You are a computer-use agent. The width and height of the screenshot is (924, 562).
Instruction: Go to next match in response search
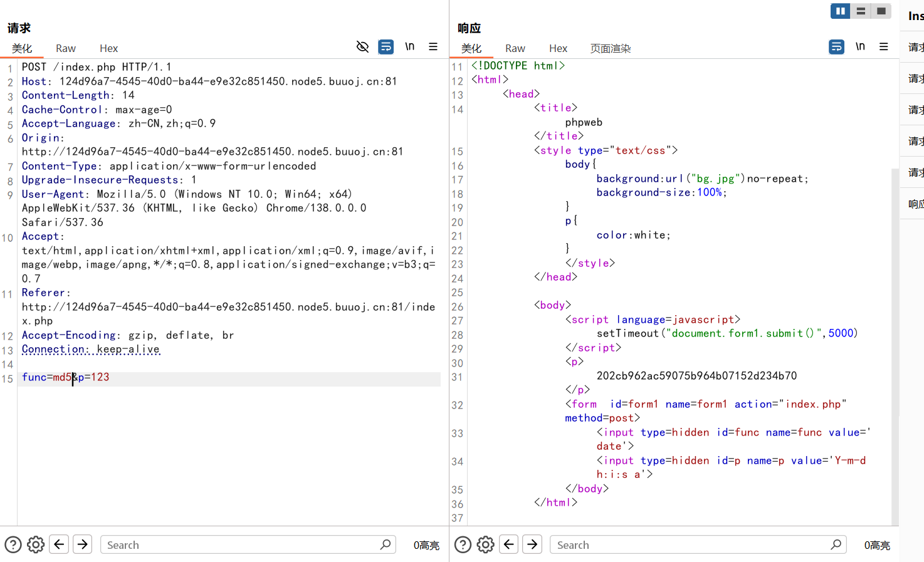[532, 544]
